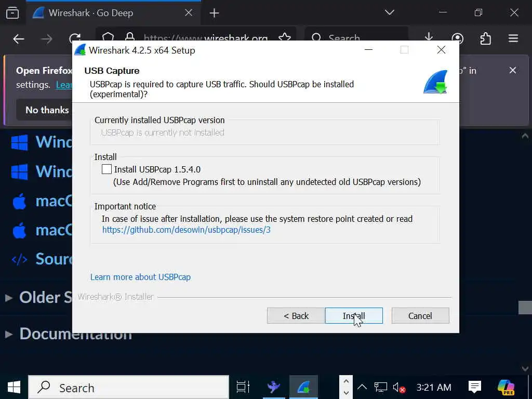Click the taskbar Search box
532x399 pixels.
[x=129, y=387]
